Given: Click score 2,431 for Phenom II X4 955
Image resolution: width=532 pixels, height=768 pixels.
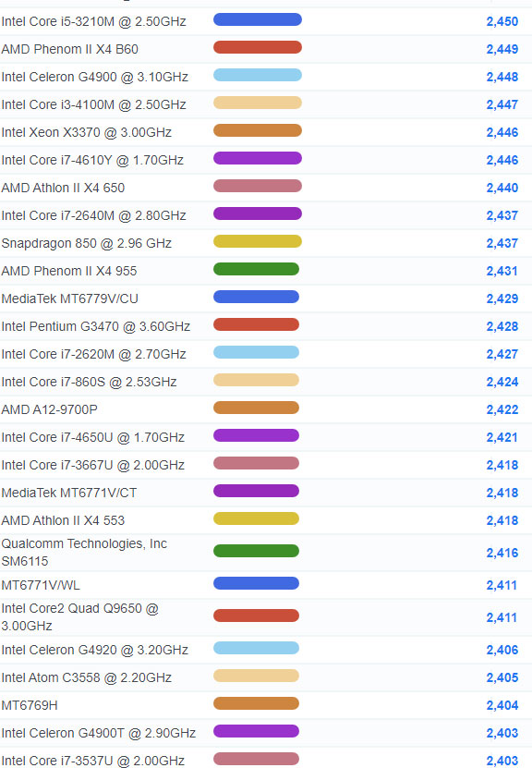Looking at the screenshot, I should point(502,271).
